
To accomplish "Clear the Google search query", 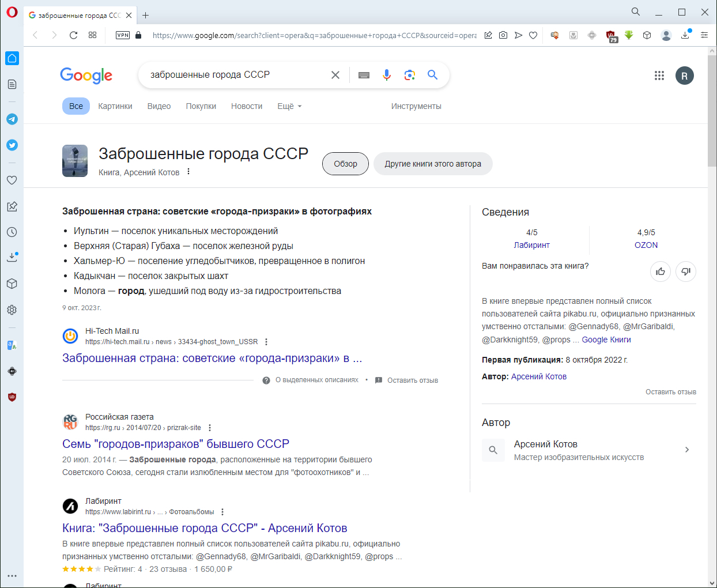I will coord(335,75).
